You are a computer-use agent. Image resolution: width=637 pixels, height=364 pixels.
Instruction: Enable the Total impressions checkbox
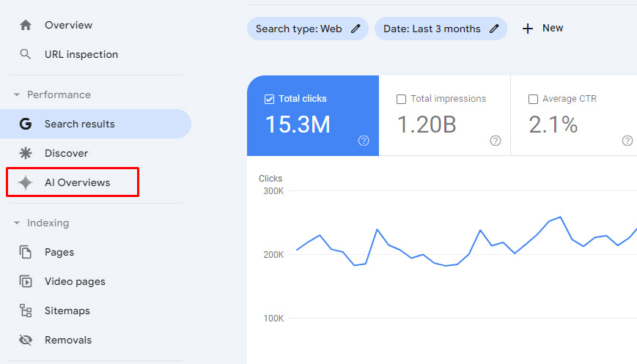pos(401,99)
